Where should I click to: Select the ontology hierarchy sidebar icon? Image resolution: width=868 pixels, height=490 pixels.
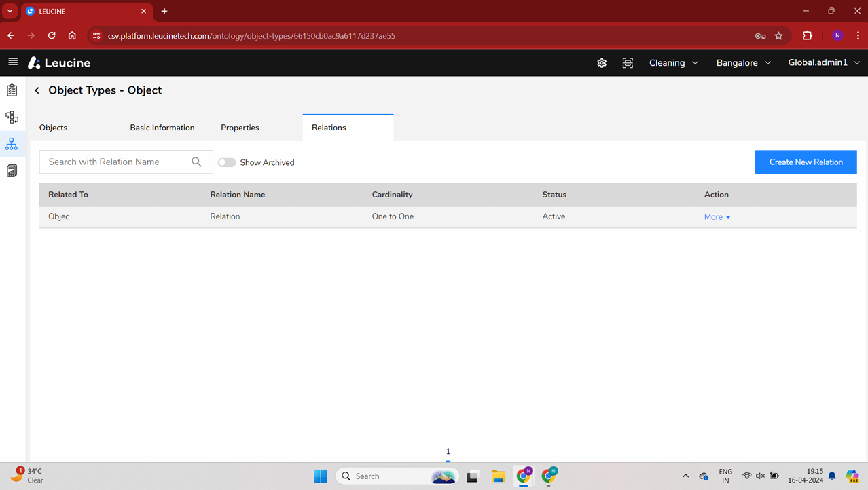[12, 144]
